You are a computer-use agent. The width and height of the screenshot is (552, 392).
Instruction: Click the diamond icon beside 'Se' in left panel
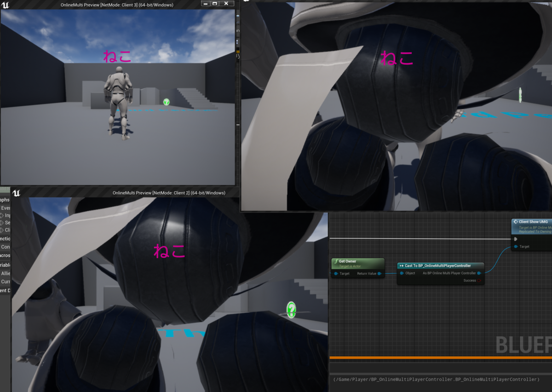(2, 223)
